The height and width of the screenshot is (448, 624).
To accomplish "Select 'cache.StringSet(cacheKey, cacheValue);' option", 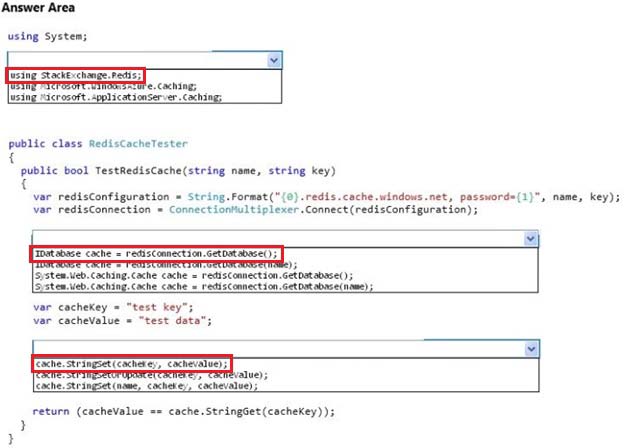I will (x=132, y=364).
